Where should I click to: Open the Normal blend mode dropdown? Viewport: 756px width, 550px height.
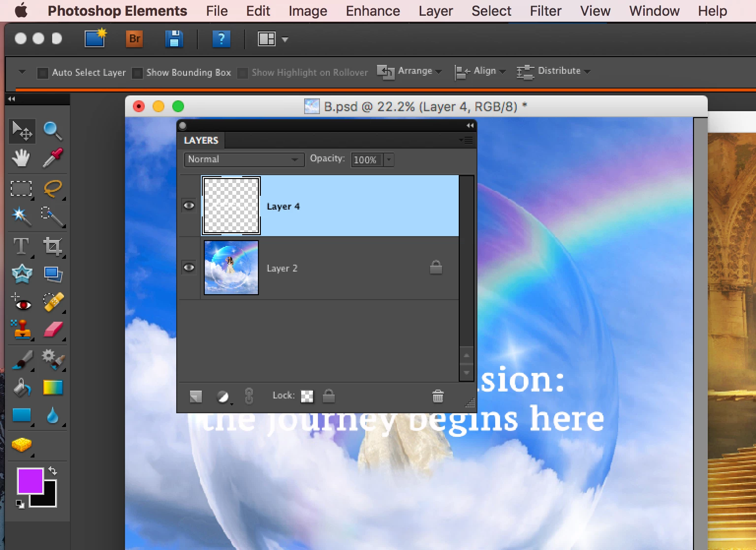[x=244, y=159]
